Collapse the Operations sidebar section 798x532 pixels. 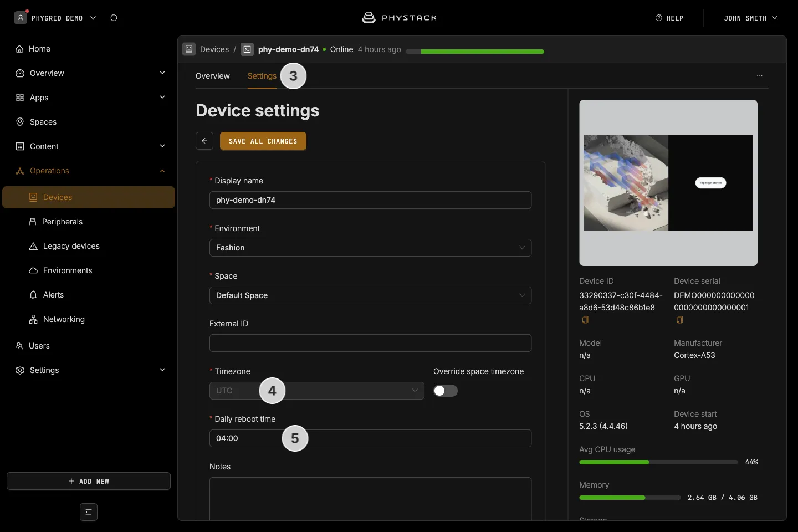[x=162, y=171]
